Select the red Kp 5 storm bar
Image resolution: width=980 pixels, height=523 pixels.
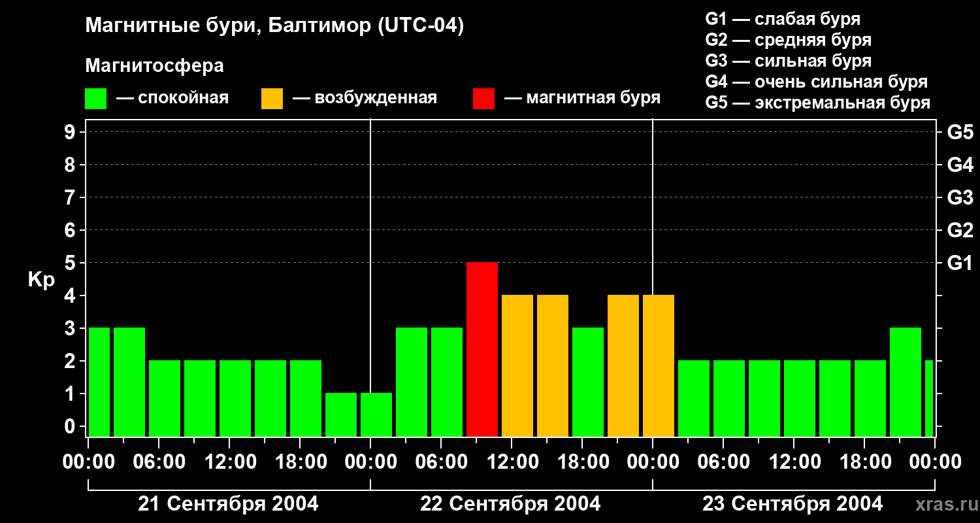pyautogui.click(x=482, y=350)
